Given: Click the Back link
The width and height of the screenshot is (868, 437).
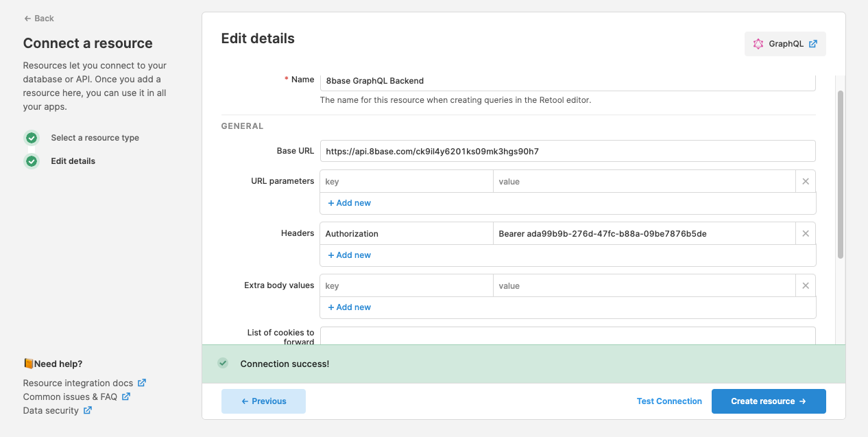Looking at the screenshot, I should coord(38,18).
